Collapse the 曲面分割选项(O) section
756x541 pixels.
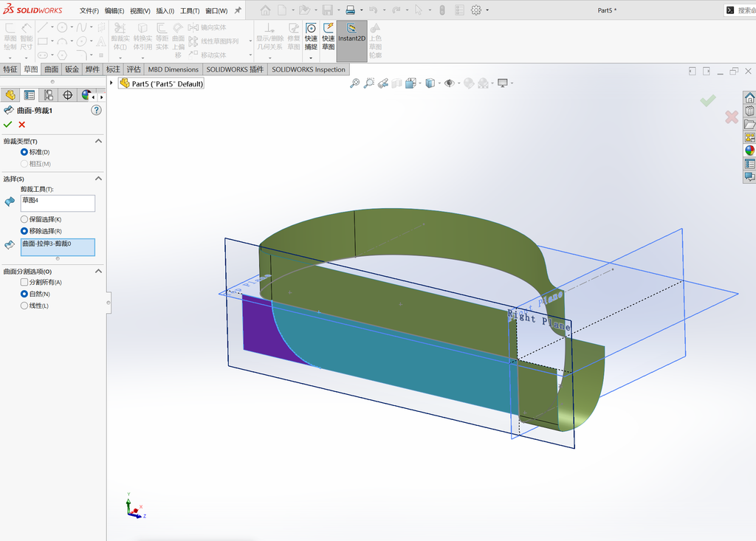98,271
